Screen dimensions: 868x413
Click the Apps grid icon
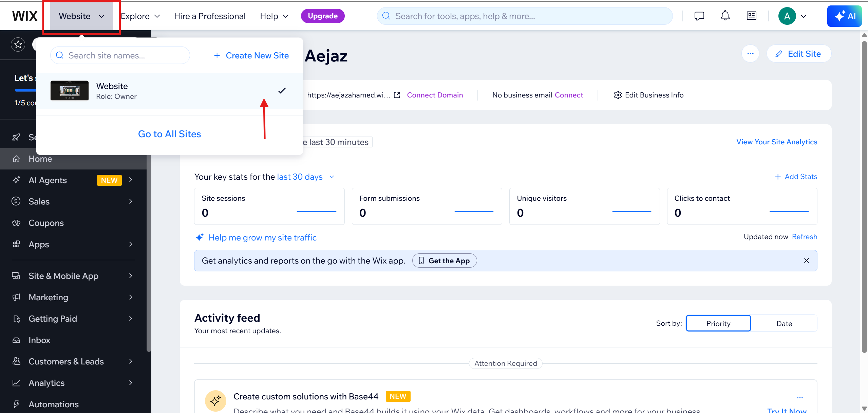click(16, 244)
